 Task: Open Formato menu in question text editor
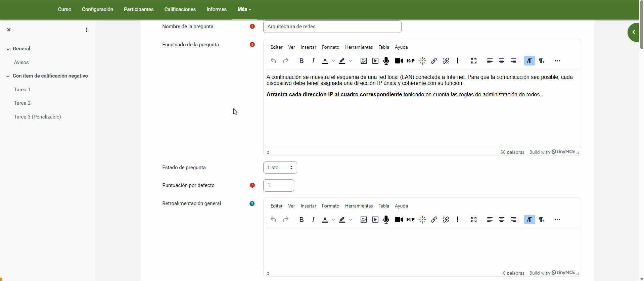point(330,47)
